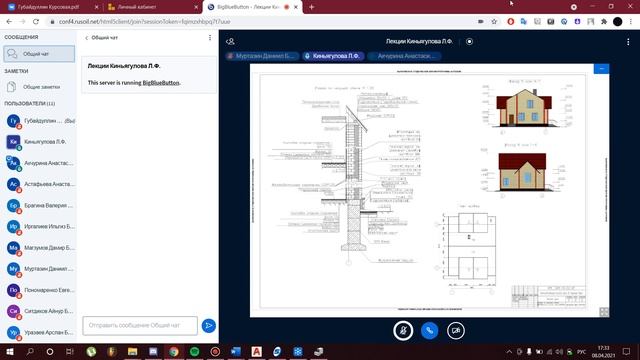Screen dimensions: 640x360
Task: Select user Магзумов Дамир in the user list
Action: coord(40,248)
